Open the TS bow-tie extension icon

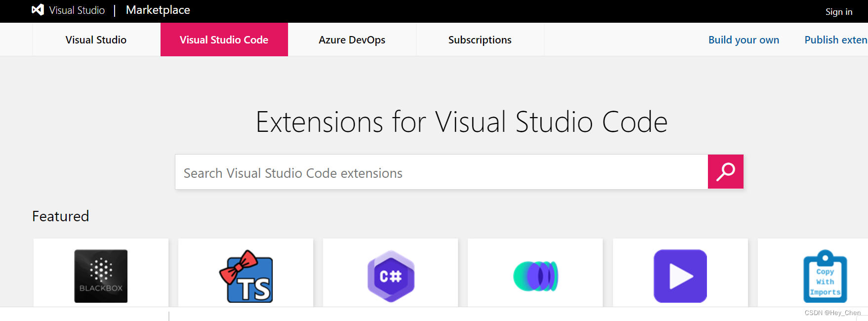(x=246, y=277)
